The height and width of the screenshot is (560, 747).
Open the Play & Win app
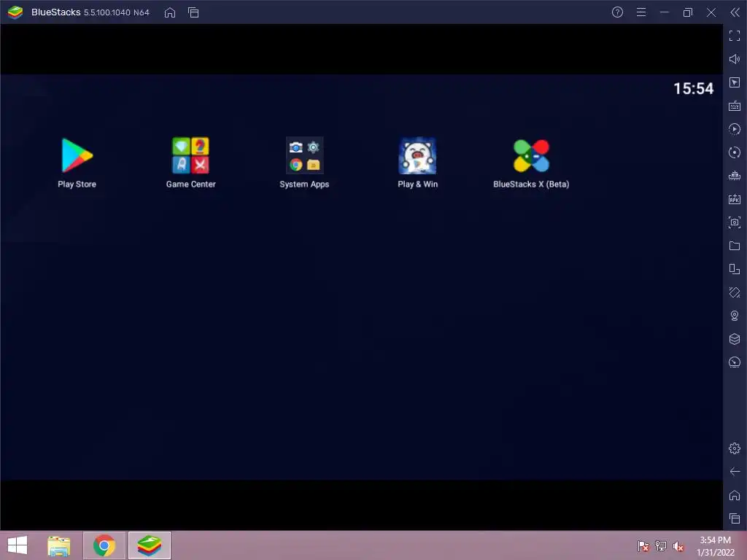coord(417,156)
